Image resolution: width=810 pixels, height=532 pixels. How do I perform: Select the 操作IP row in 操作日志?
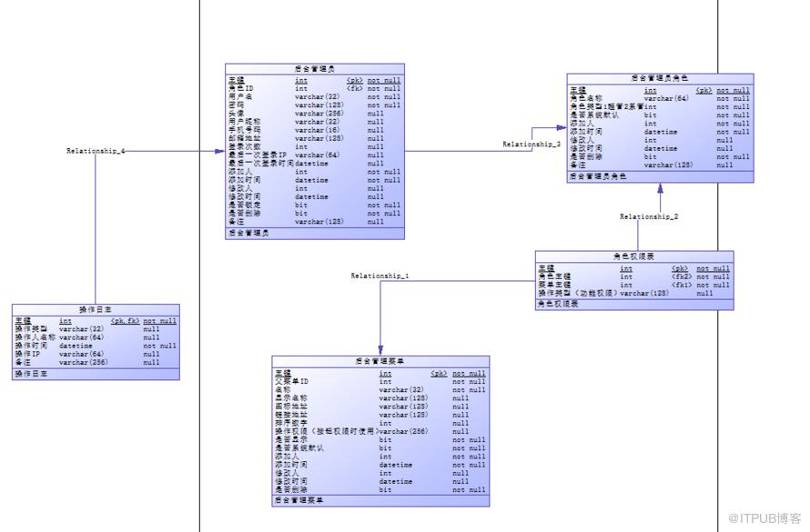(x=96, y=355)
